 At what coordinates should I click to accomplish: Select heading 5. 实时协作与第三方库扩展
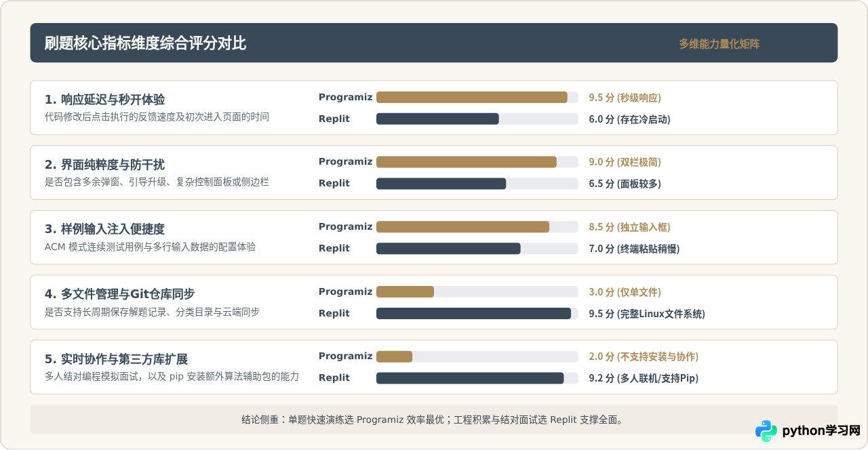click(x=116, y=359)
